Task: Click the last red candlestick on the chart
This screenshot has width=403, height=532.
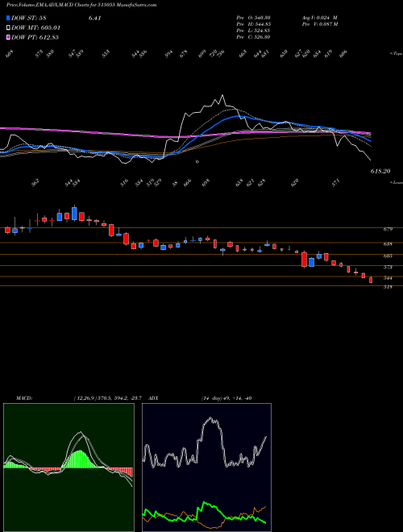Action: [371, 280]
